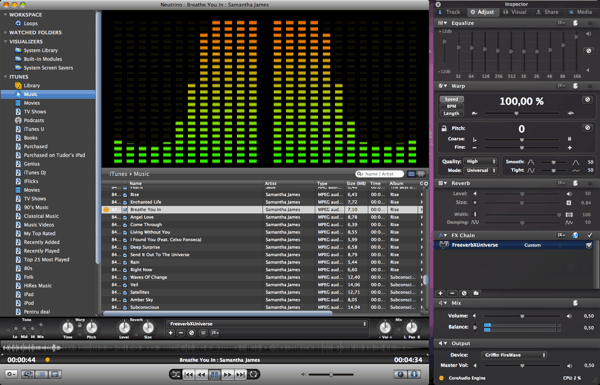Screen dimensions: 600x385
Task: Fast forward the current track
Action: point(227,374)
